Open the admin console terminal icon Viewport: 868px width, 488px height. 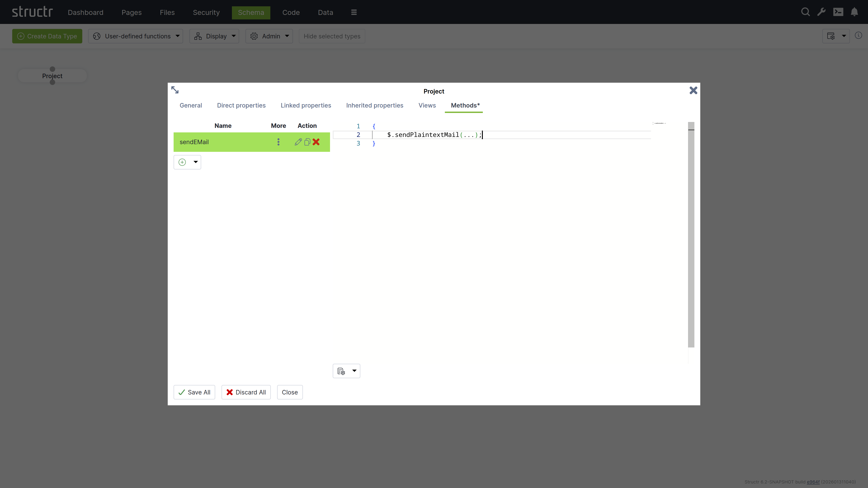point(838,12)
